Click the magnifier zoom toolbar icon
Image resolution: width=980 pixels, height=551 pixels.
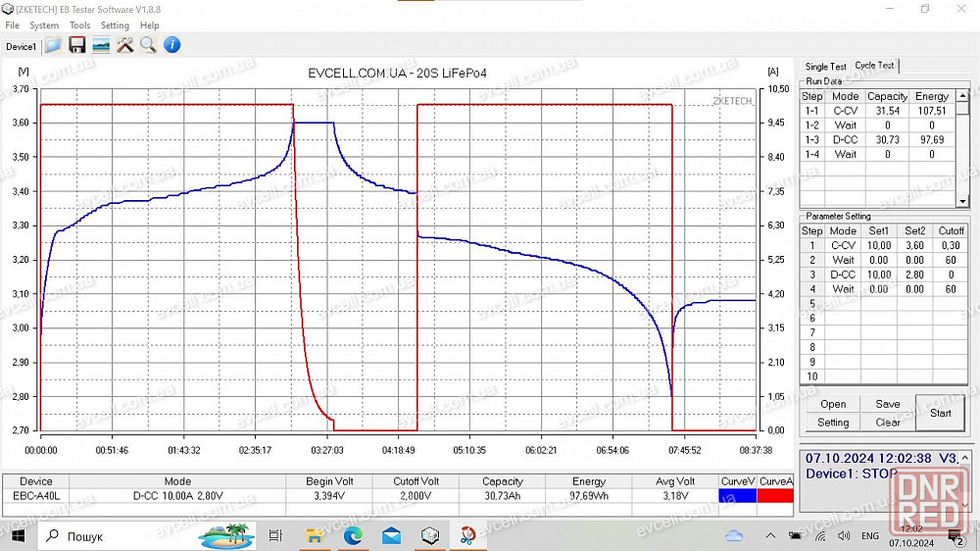point(148,45)
